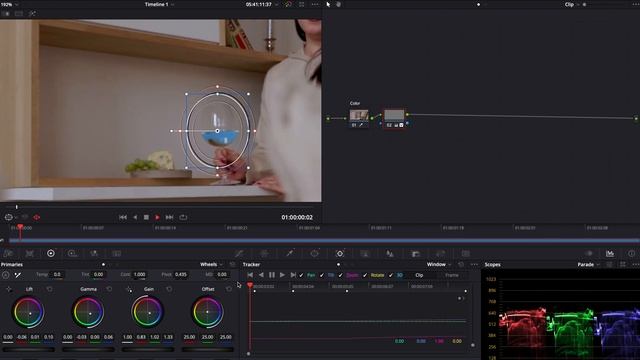
Task: Open Scopes options menu (three dots)
Action: click(x=636, y=264)
